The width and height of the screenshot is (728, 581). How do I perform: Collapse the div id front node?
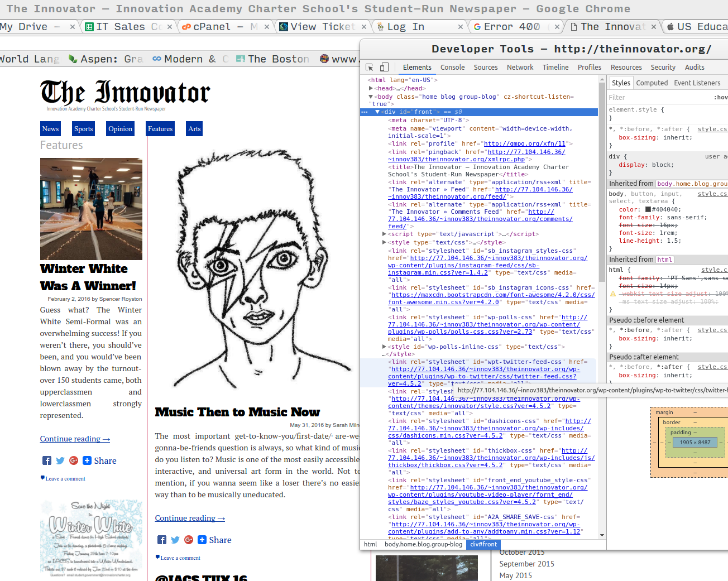(x=377, y=112)
